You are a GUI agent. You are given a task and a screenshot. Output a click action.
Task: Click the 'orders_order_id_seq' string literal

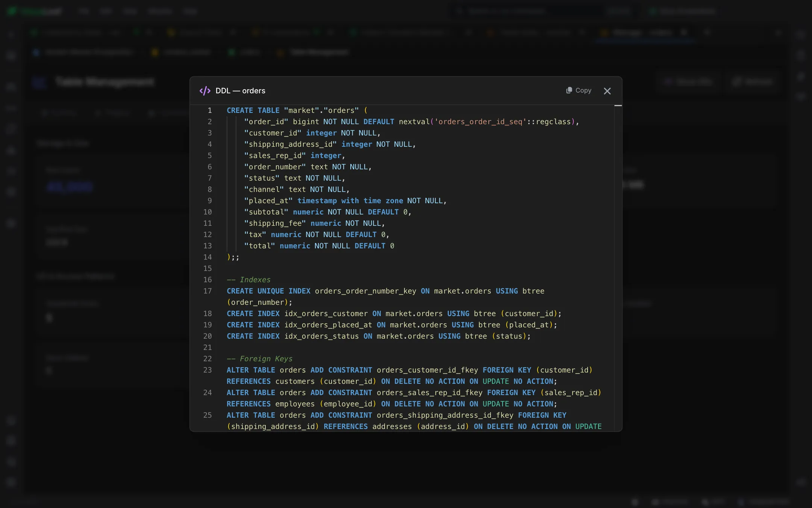point(480,122)
